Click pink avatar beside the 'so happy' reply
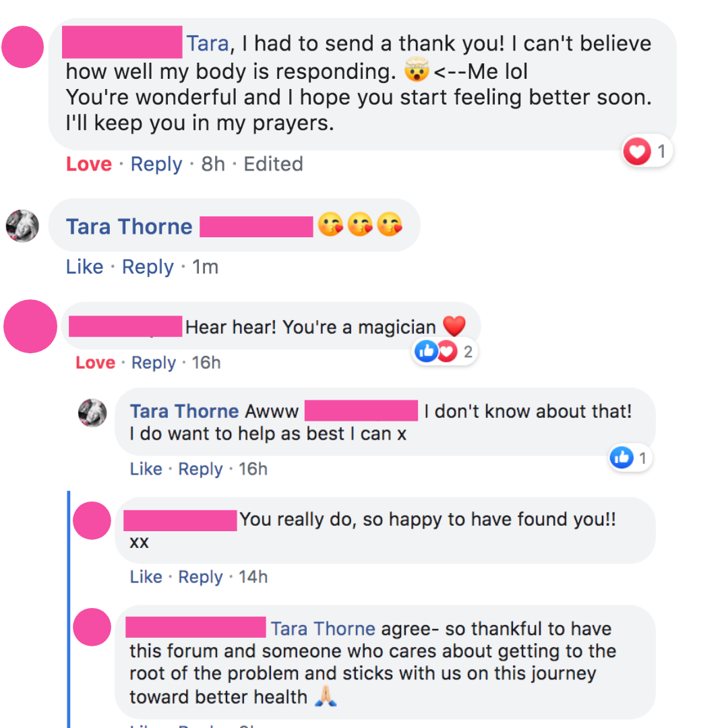The image size is (728, 728). [x=92, y=520]
